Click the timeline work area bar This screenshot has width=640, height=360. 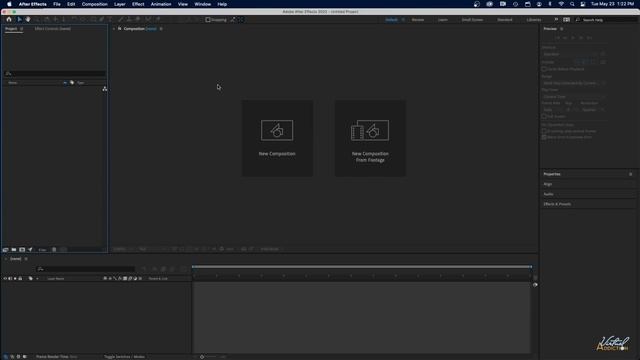[362, 267]
